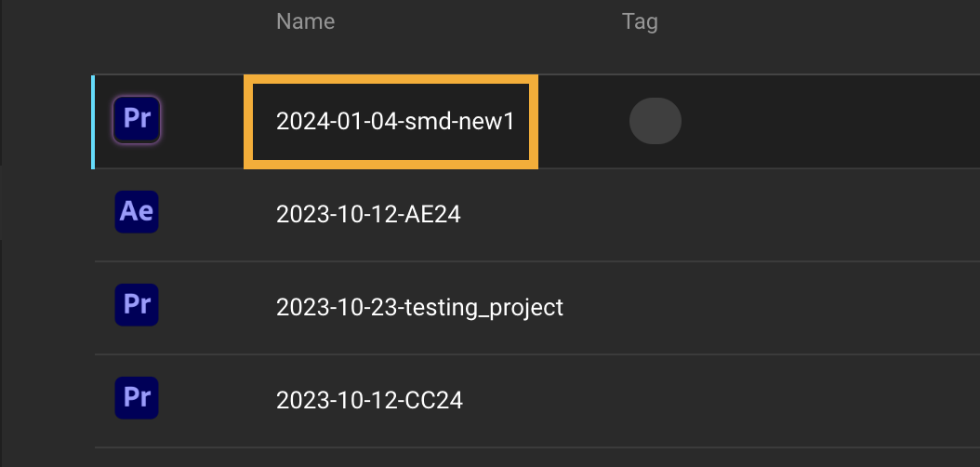Click Premiere Pro icon beside 2024-01-04-smd-new1
This screenshot has width=980, height=467.
137,121
